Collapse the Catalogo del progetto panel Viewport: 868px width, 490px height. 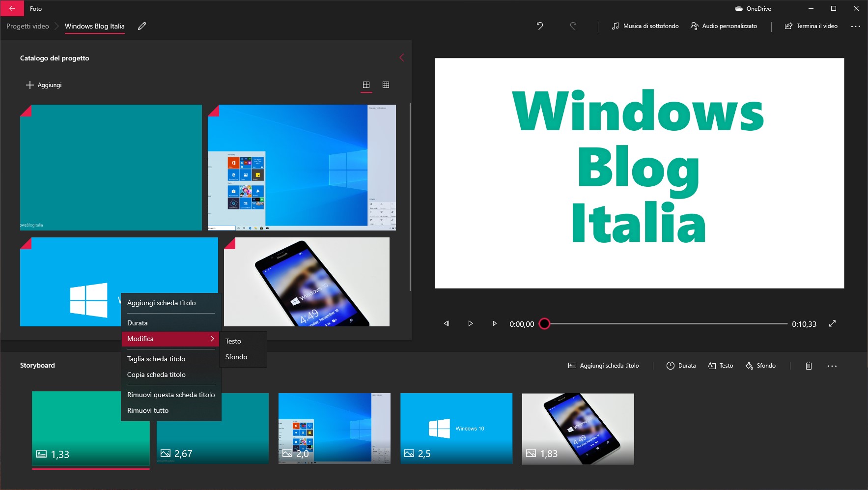[402, 58]
